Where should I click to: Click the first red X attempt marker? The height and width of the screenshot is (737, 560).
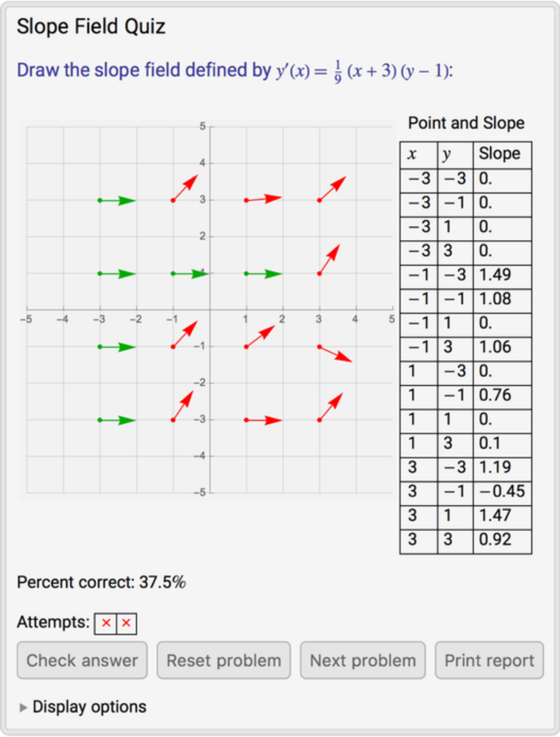[106, 623]
